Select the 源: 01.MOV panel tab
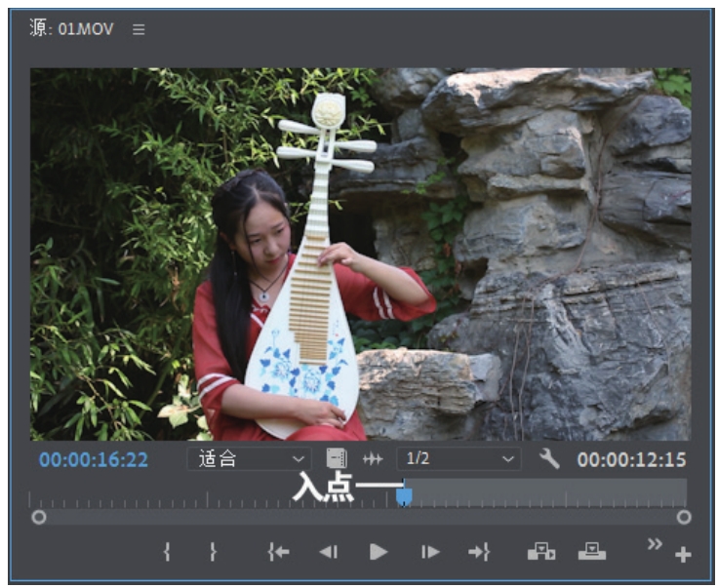Image resolution: width=719 pixels, height=588 pixels. tap(71, 29)
